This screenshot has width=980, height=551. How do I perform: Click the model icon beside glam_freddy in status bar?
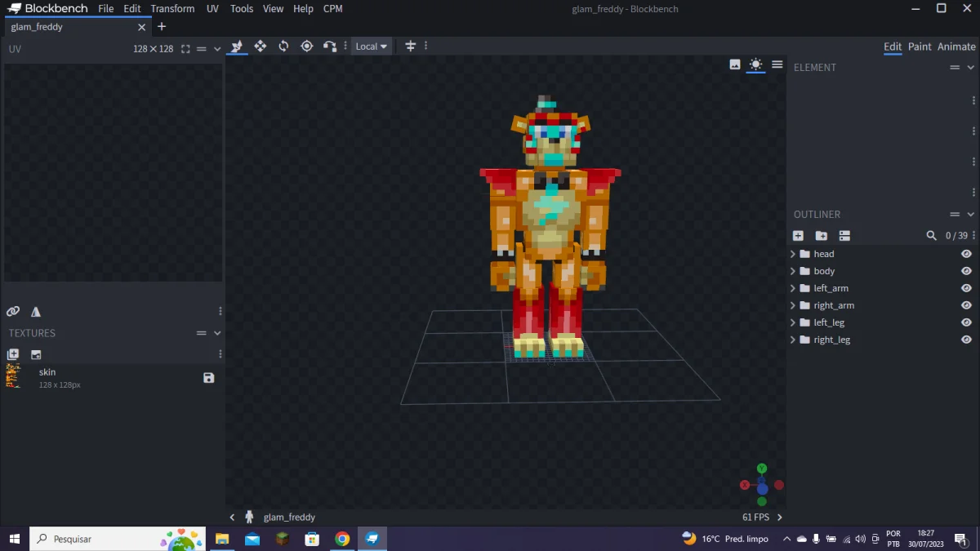(x=249, y=517)
